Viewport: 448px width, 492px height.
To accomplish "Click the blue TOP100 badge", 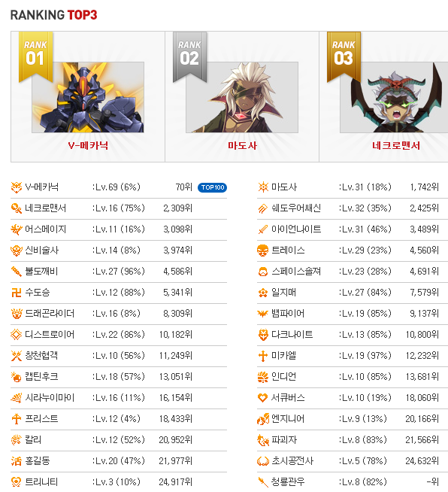I will point(212,187).
